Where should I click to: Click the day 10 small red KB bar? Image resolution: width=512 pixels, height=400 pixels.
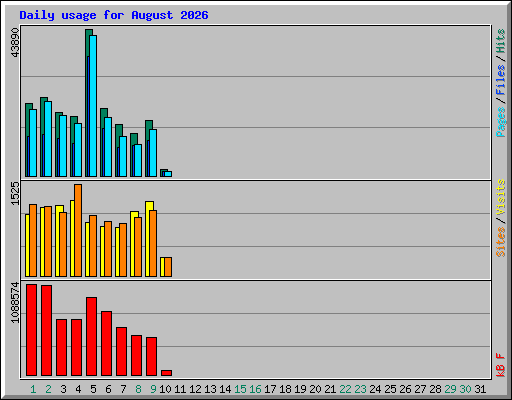click(x=166, y=373)
